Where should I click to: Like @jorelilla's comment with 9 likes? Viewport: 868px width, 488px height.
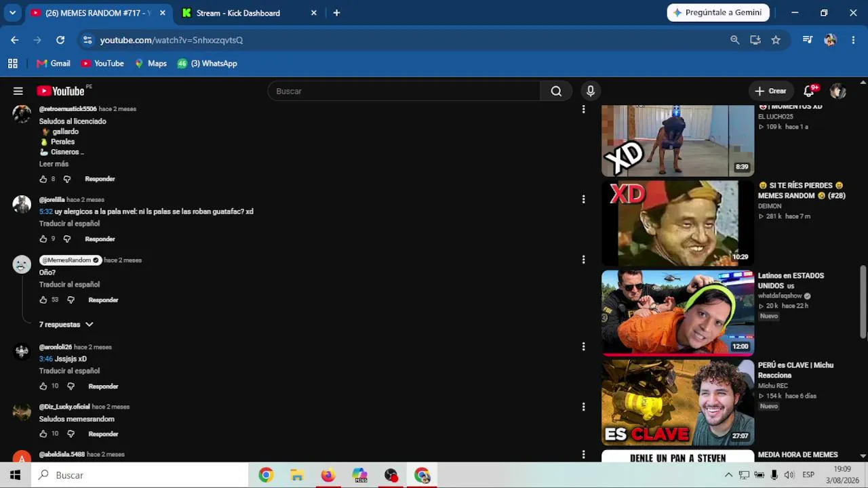click(43, 239)
